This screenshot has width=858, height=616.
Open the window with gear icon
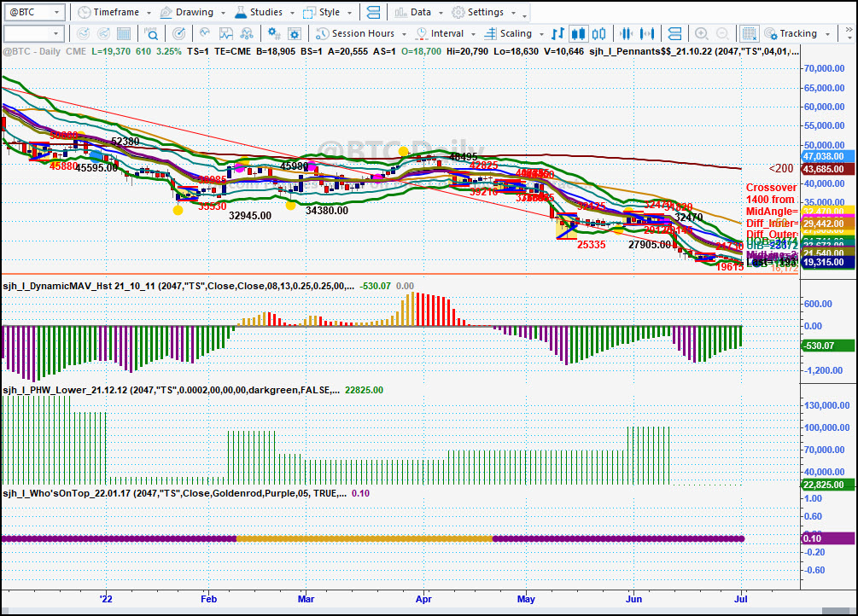tap(295, 34)
